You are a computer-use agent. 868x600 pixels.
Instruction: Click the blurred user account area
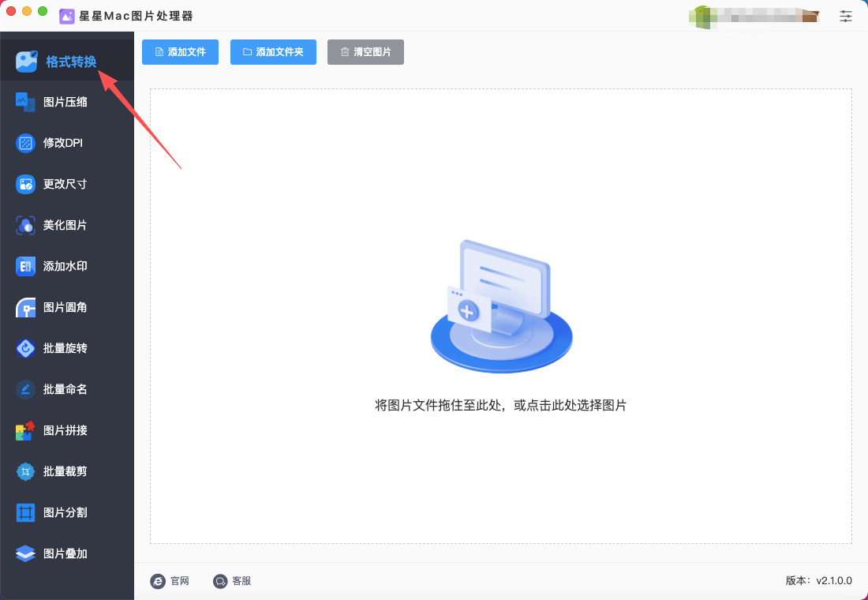[754, 16]
